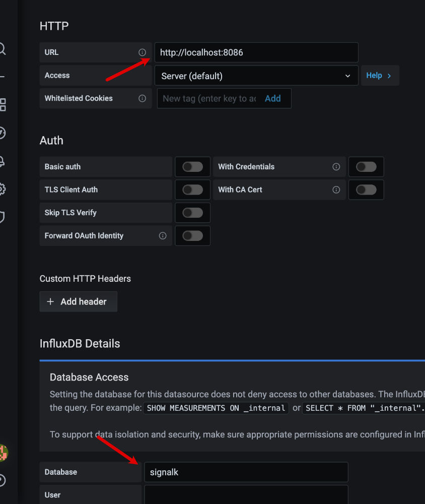Open the search icon in the sidebar
This screenshot has height=504, width=425.
(2, 49)
